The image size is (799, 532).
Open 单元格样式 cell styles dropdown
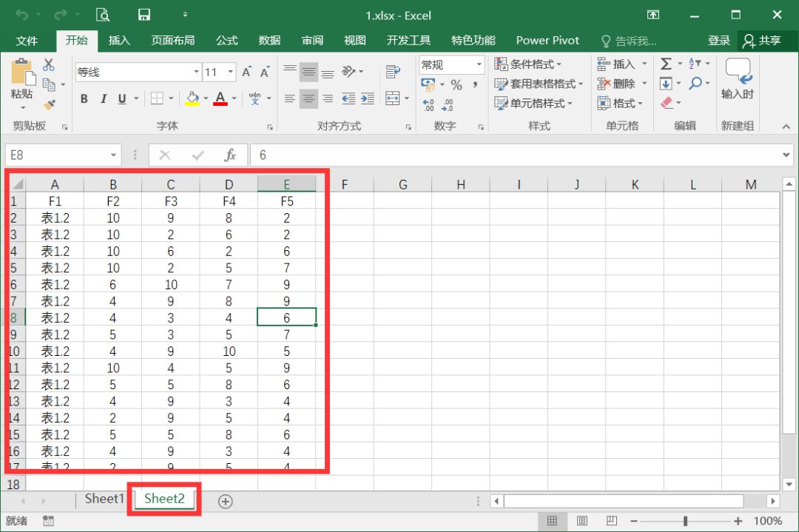pyautogui.click(x=533, y=104)
